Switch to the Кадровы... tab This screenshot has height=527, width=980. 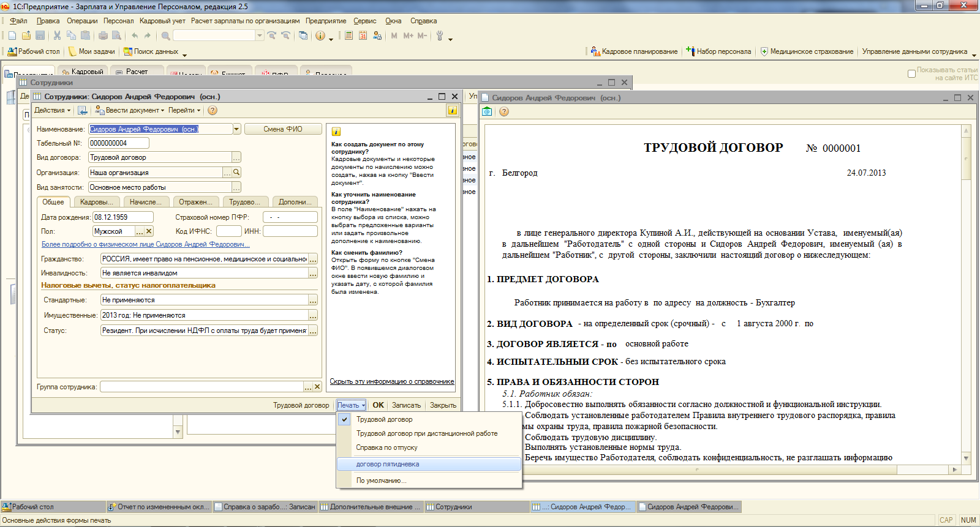coord(96,202)
